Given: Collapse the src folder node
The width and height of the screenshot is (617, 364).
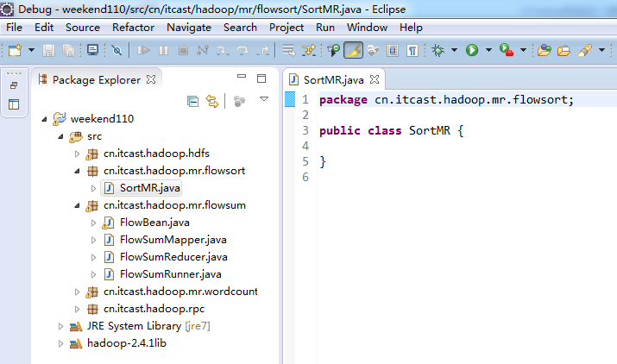Looking at the screenshot, I should click(x=60, y=136).
